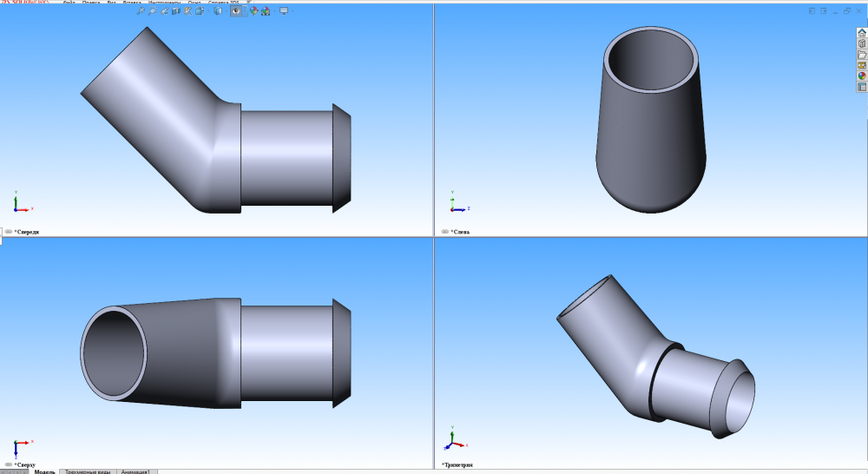Click the Display Style icon
Screen dimensions: 868x474
click(x=218, y=10)
